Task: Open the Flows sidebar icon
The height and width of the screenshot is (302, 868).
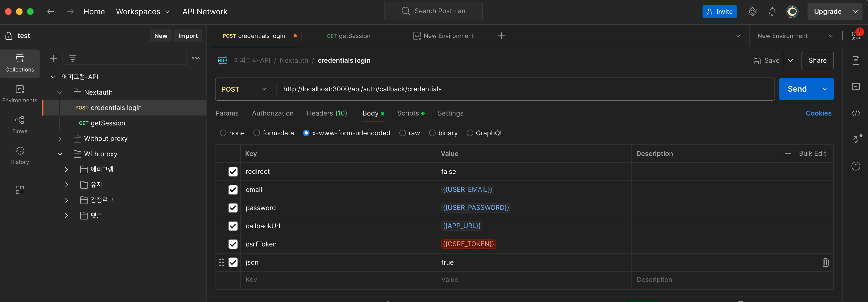Action: coord(20,124)
